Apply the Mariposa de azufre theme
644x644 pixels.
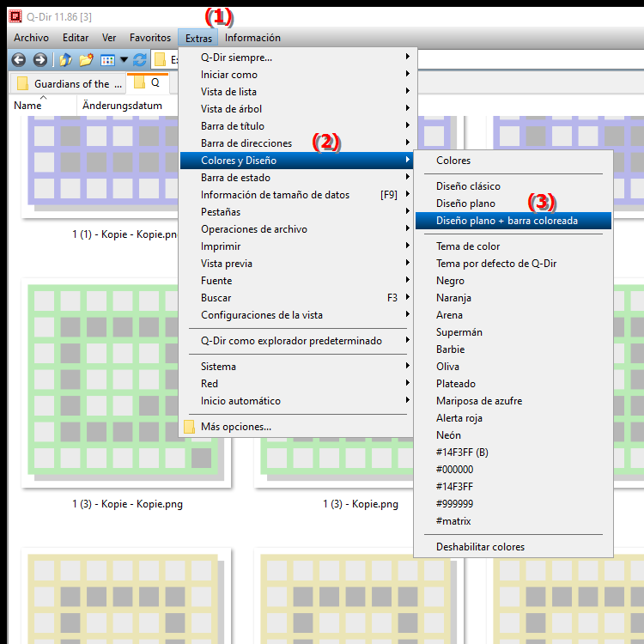tap(513, 401)
